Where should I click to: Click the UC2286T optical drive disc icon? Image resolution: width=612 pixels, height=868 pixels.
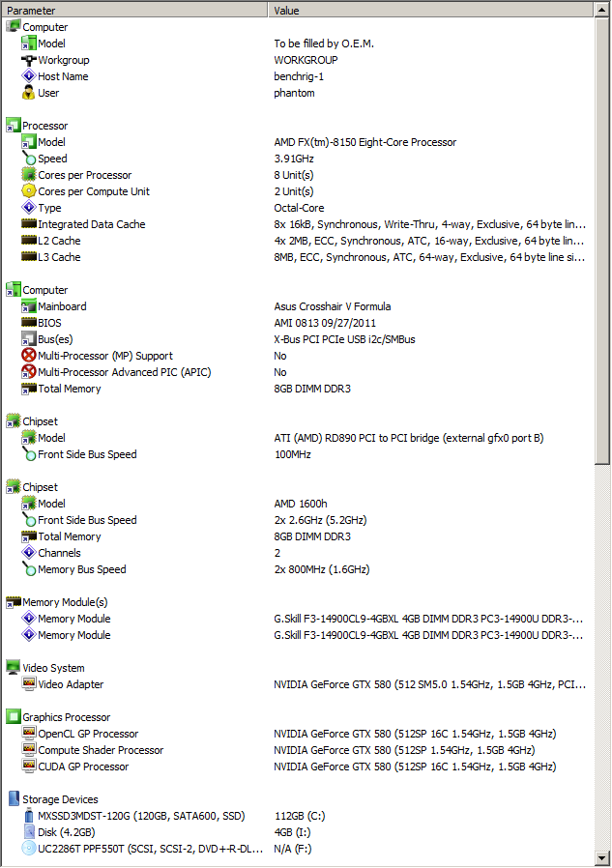coord(29,849)
